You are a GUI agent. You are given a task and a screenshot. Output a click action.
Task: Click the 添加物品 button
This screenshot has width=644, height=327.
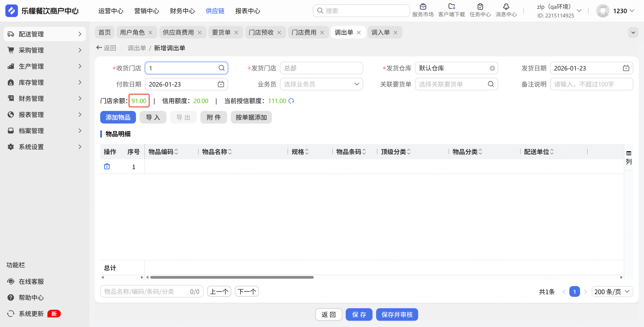point(118,117)
